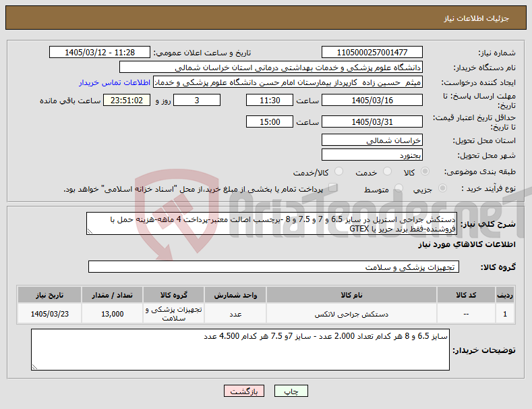532x409 pixels.
Task: Click the ردیف column header
Action: coord(505,295)
